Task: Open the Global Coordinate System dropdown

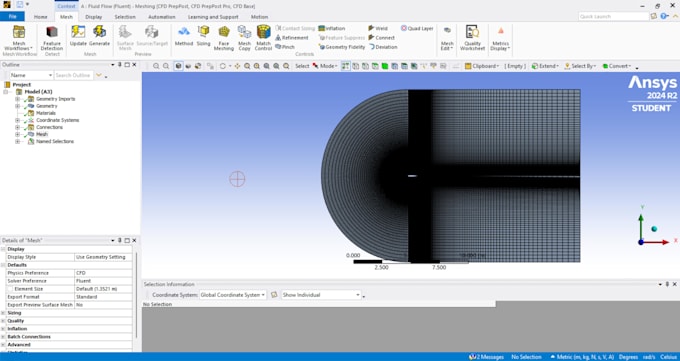Action: coord(233,295)
